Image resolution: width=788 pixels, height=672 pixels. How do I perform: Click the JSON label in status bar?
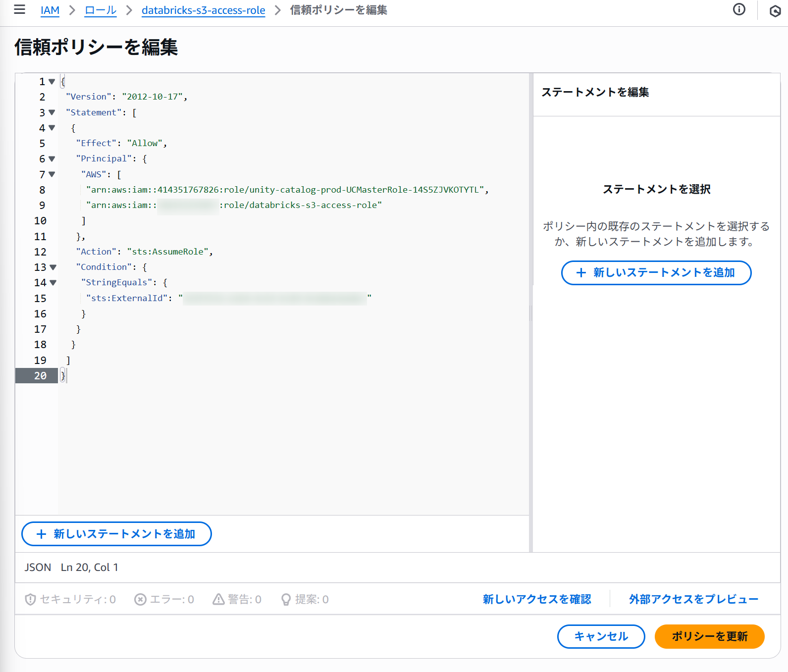pyautogui.click(x=38, y=568)
